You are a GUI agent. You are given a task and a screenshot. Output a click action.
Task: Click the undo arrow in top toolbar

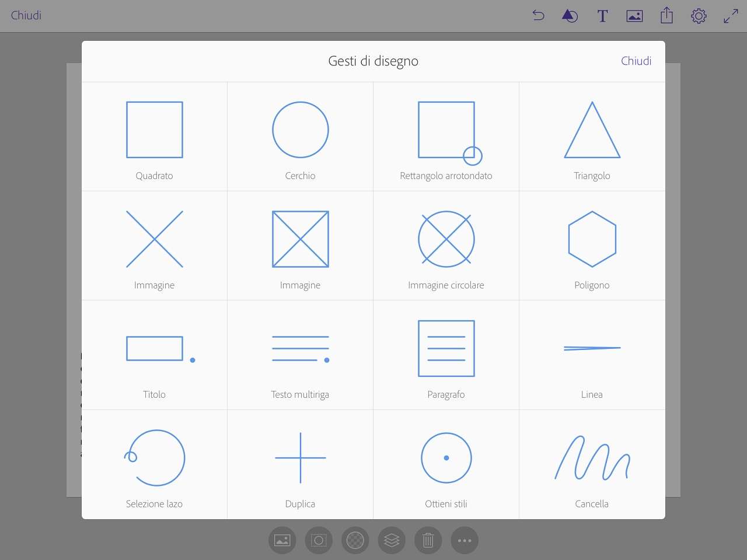538,16
